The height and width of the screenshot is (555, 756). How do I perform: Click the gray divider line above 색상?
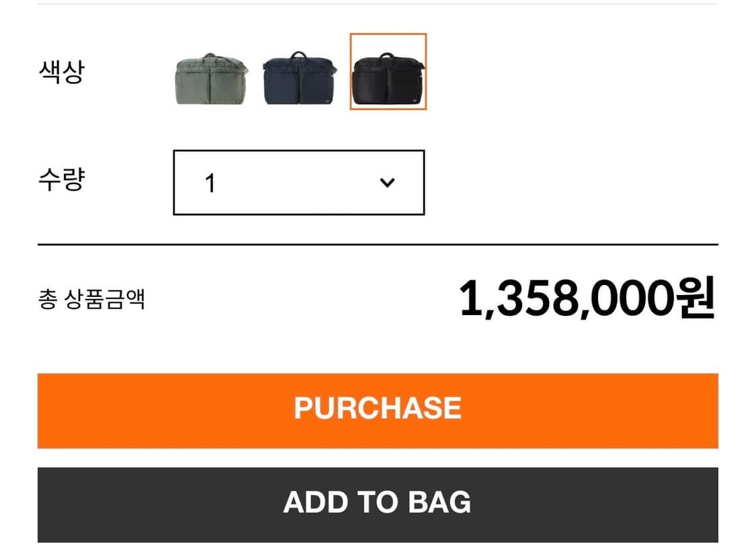(x=378, y=4)
